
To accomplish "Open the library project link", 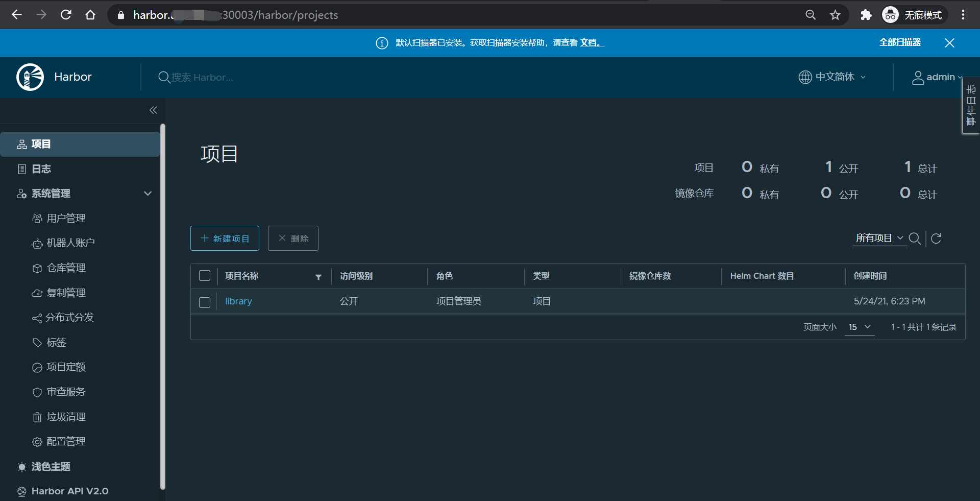I will 238,301.
